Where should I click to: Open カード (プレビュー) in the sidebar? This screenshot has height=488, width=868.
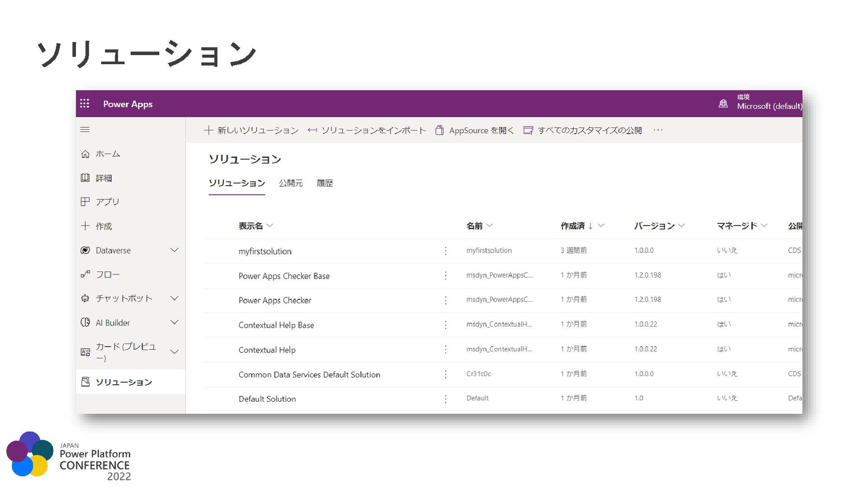pos(130,352)
